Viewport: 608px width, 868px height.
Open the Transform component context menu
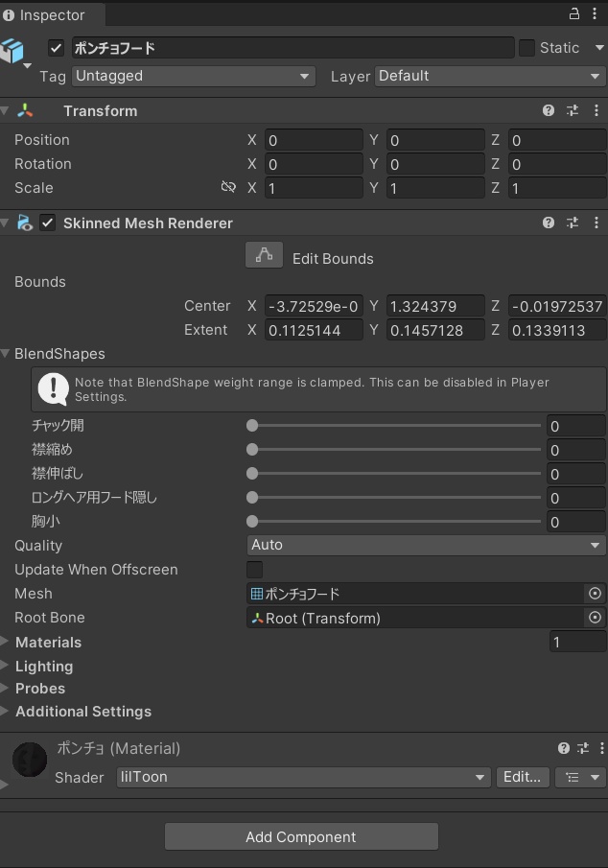tap(596, 110)
